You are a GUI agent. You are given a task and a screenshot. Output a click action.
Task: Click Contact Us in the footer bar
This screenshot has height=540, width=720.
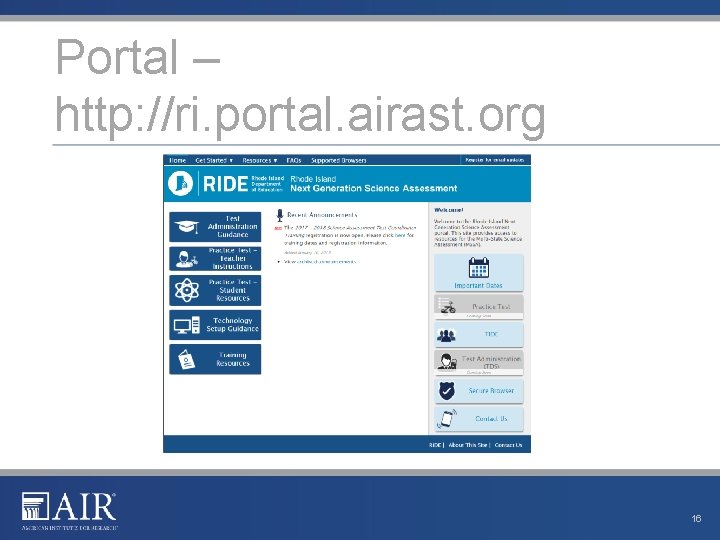click(508, 445)
